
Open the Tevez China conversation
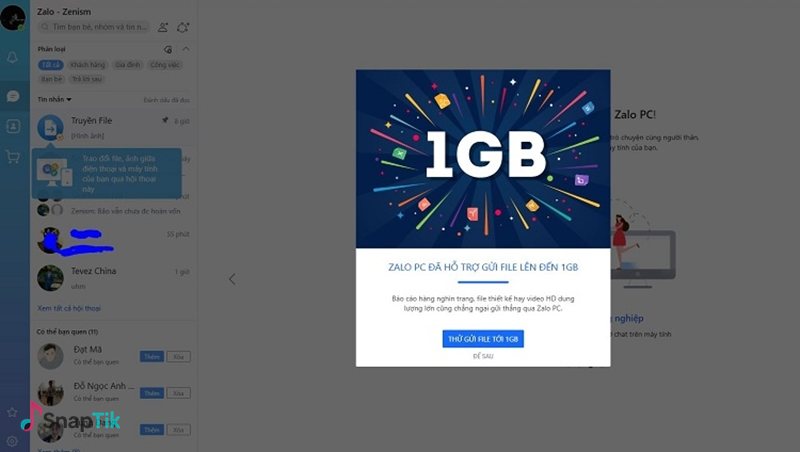click(112, 277)
